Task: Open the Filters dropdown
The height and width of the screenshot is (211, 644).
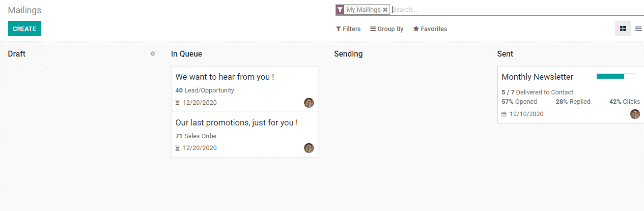Action: click(x=348, y=29)
